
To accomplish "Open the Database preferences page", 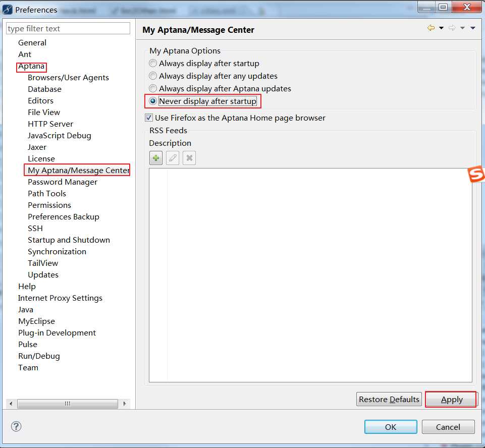I will click(44, 89).
